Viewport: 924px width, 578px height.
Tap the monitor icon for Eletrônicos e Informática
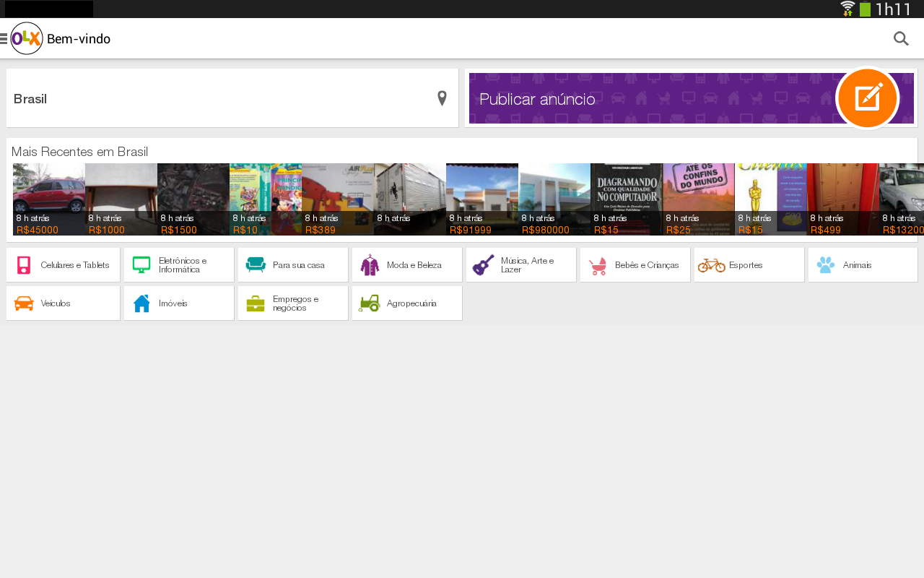pyautogui.click(x=141, y=265)
